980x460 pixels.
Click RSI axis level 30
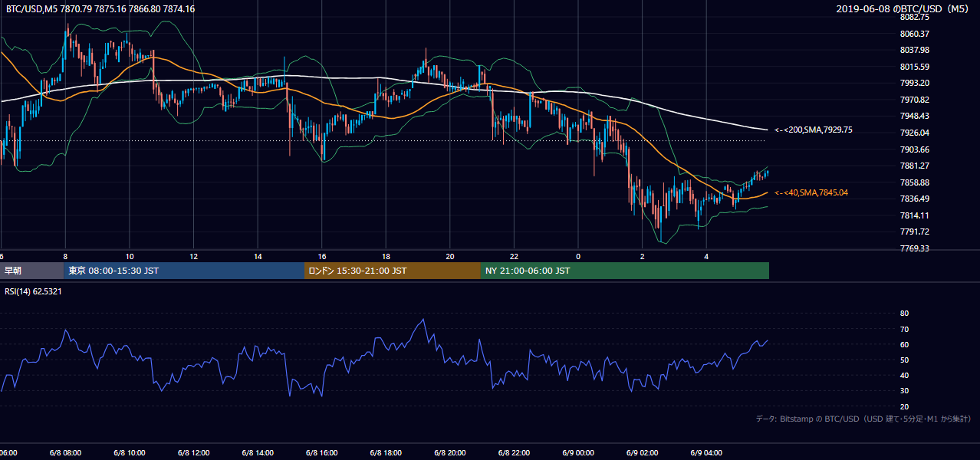coord(904,390)
